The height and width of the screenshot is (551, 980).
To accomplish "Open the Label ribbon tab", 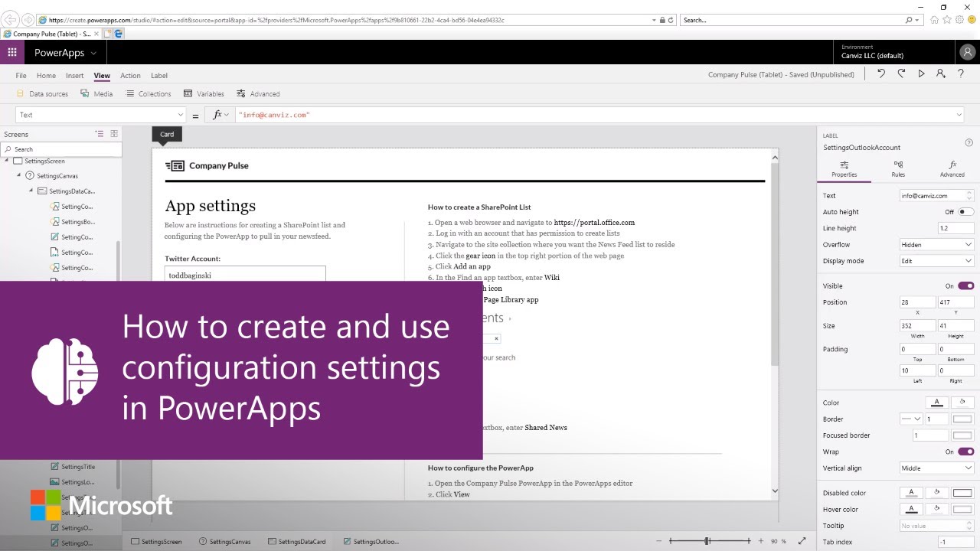I will (x=159, y=76).
